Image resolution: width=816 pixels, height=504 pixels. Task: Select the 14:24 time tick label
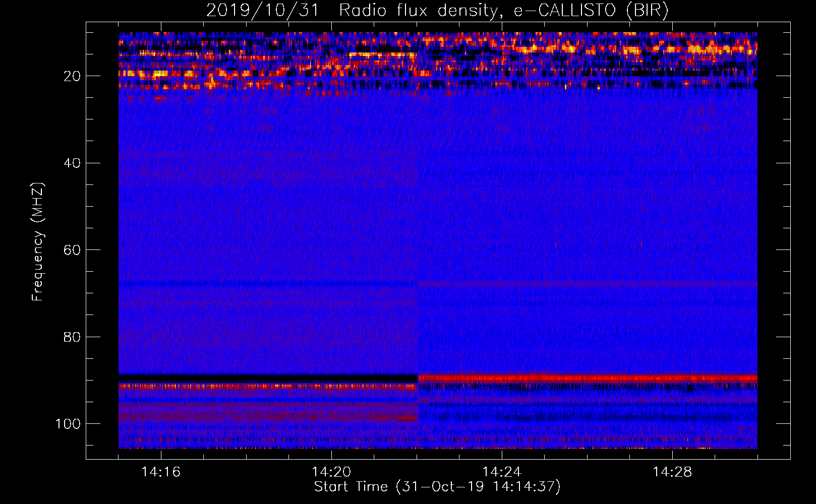501,472
